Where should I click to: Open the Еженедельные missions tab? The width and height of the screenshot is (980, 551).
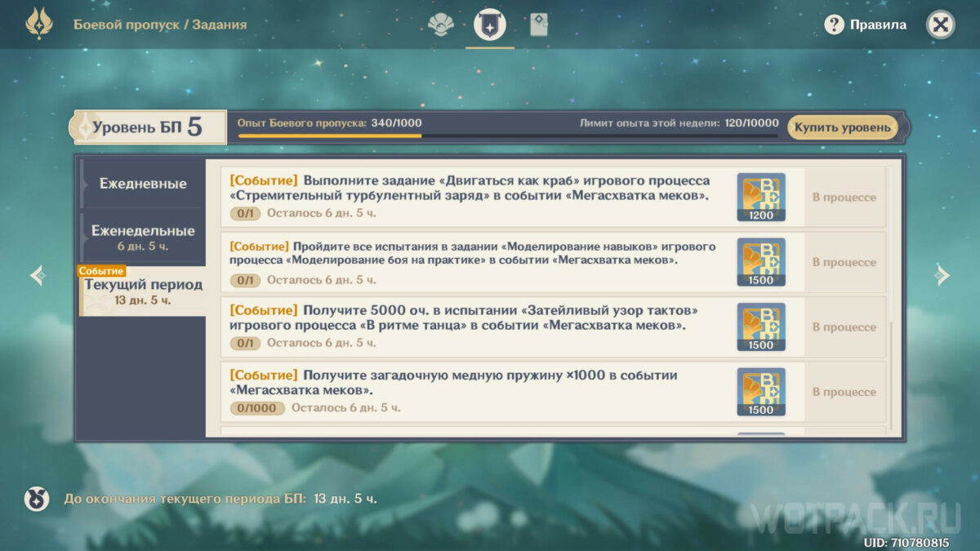[x=143, y=237]
